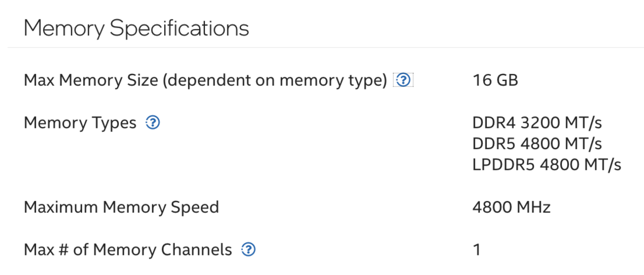Select the 4800 MHz value
The width and height of the screenshot is (644, 275).
tap(512, 207)
